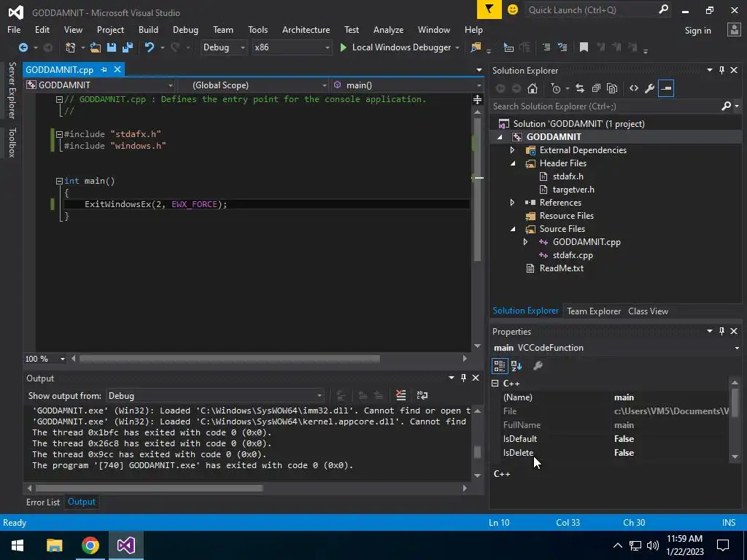The height and width of the screenshot is (560, 747).
Task: Undo the last edit with Undo icon
Action: pos(149,47)
